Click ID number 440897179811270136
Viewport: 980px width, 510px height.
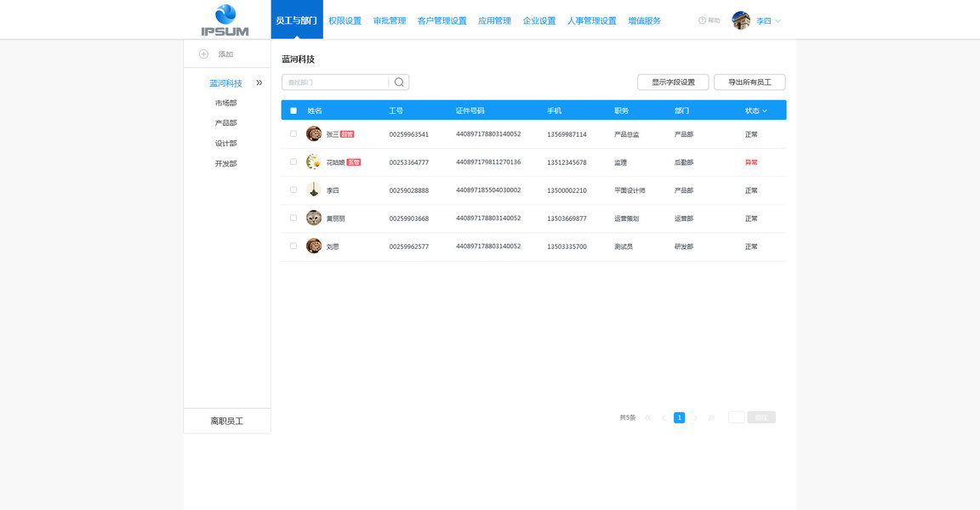pyautogui.click(x=488, y=161)
